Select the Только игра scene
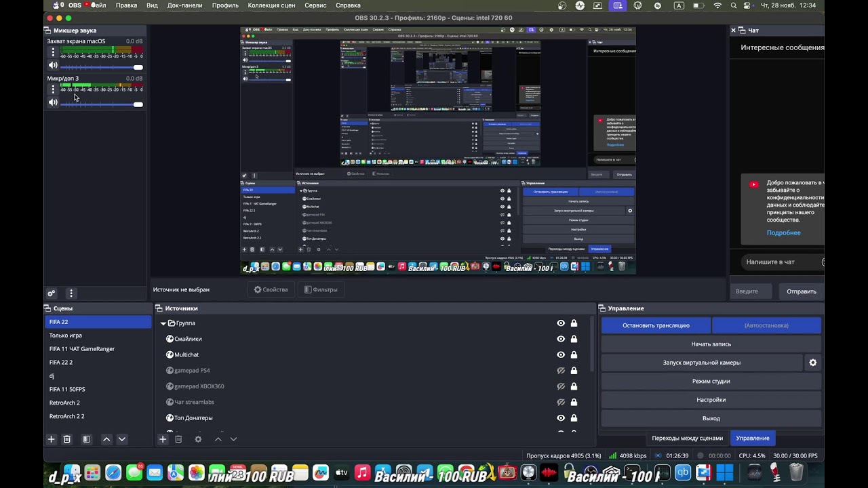Image resolution: width=868 pixels, height=488 pixels. (x=98, y=335)
